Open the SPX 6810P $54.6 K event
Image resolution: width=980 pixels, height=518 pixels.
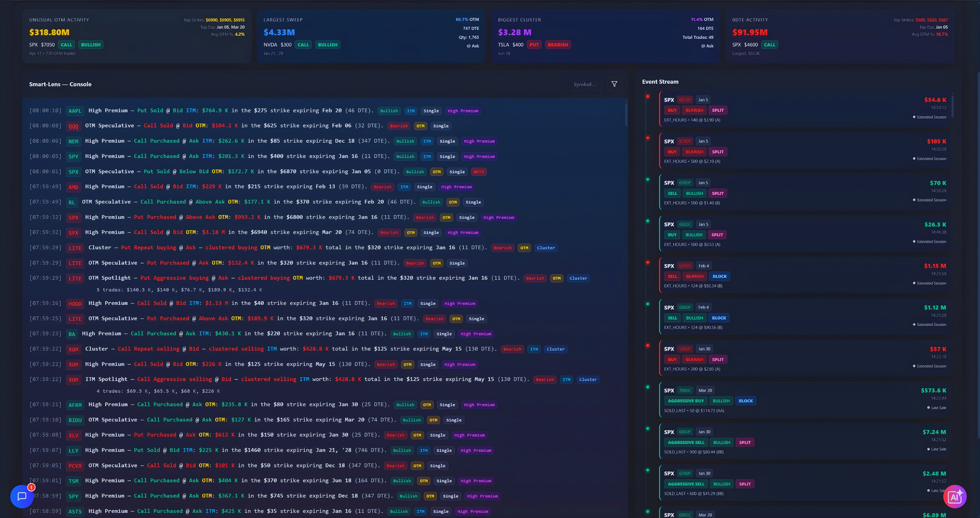coord(805,109)
